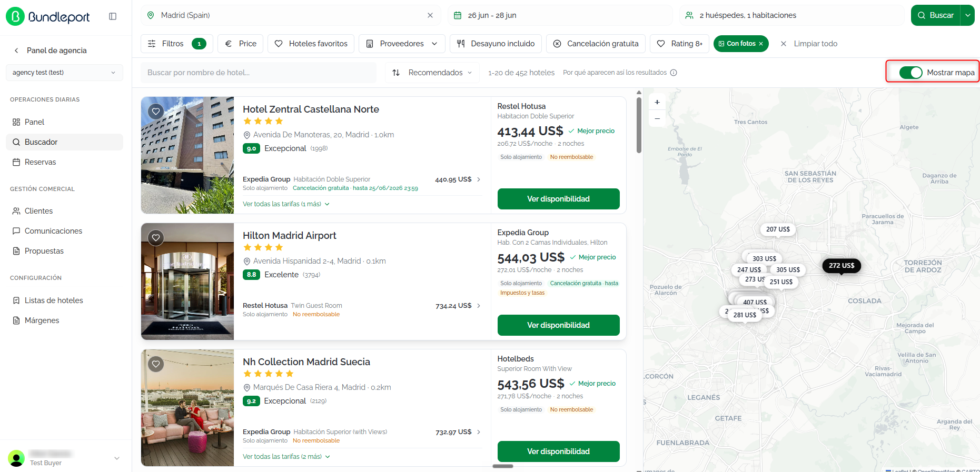Viewport: 980px width, 472px height.
Task: Click location pin for Marqués De Casa Riera
Action: [x=246, y=388]
